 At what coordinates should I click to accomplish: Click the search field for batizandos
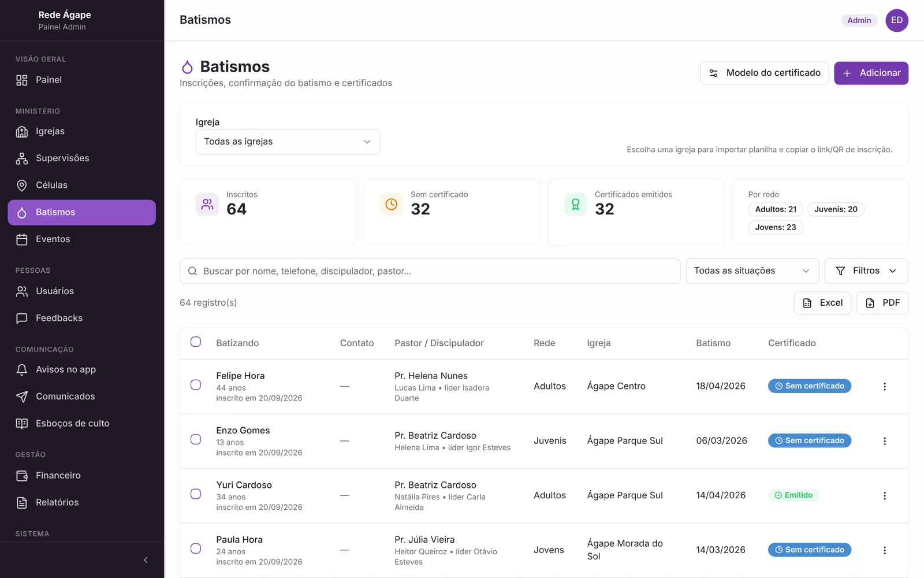(x=430, y=271)
